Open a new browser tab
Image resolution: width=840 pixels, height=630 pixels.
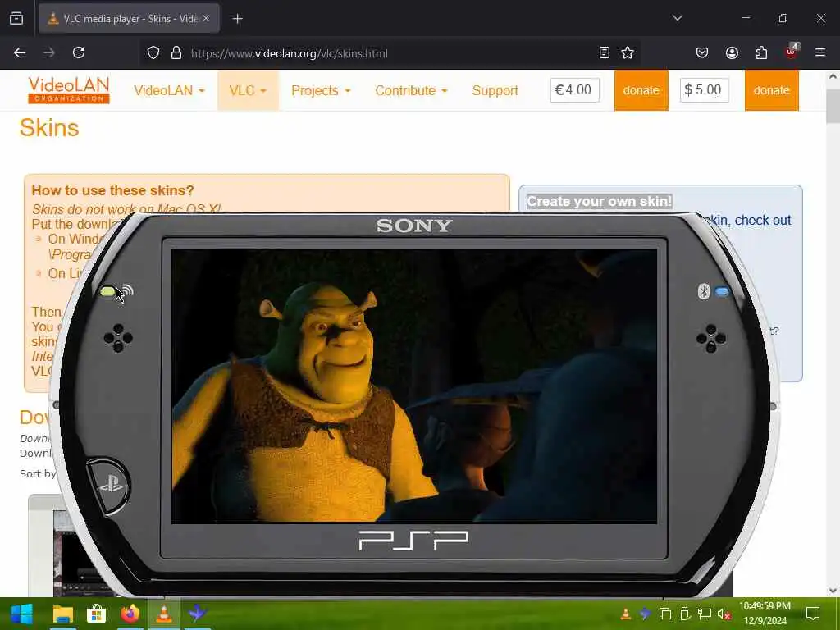click(x=238, y=19)
